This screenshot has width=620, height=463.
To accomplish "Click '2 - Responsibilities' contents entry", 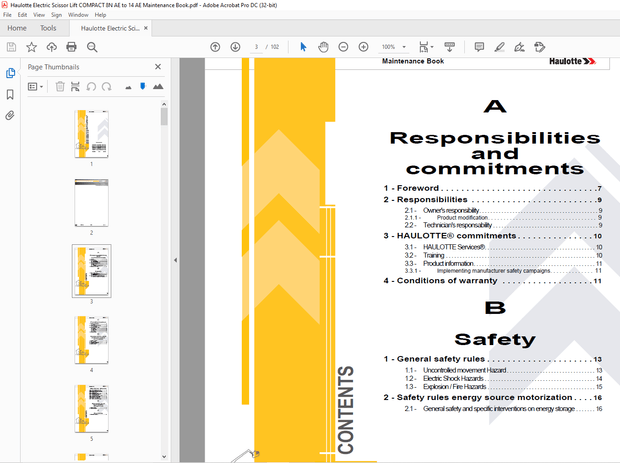I will click(x=492, y=200).
